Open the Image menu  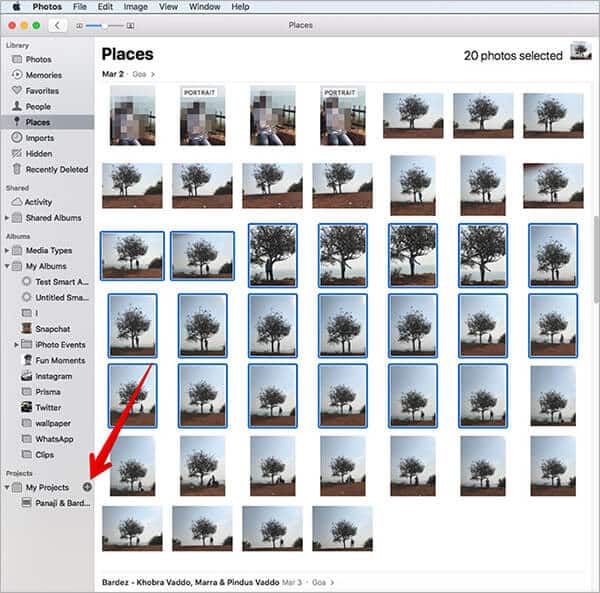135,7
